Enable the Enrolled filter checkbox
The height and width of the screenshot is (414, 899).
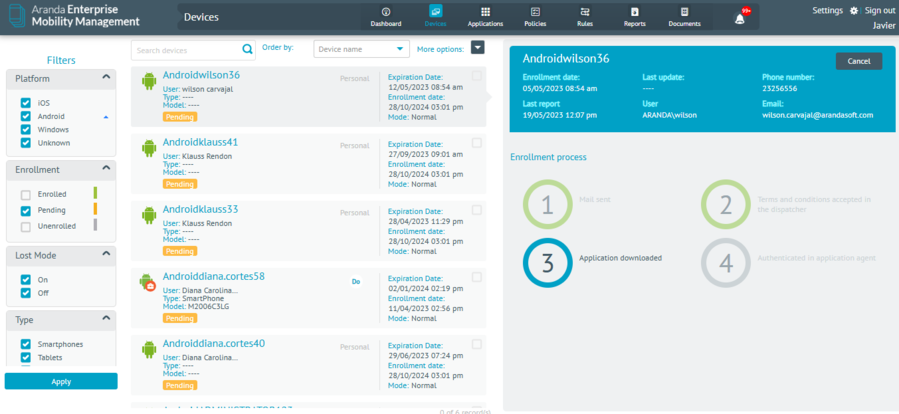[x=25, y=195]
